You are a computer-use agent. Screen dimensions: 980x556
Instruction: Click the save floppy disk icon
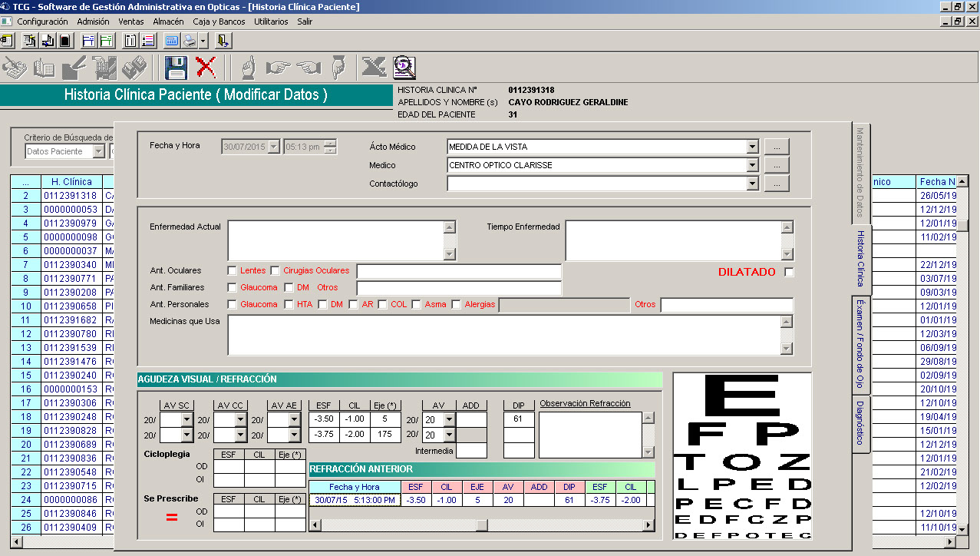177,68
